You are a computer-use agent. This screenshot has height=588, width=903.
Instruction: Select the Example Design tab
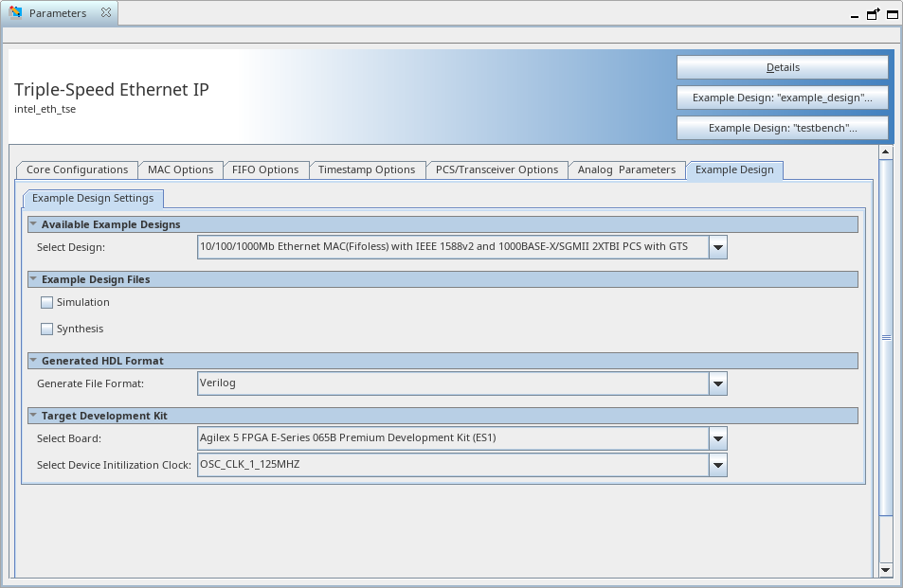click(x=734, y=170)
